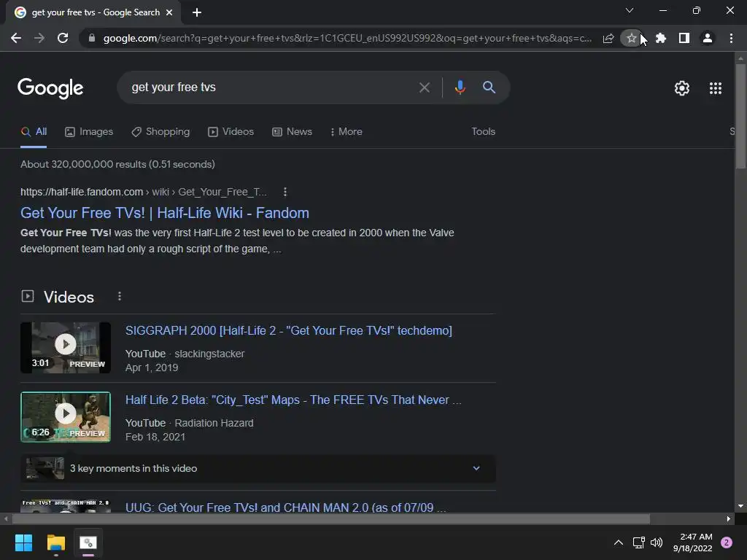View site info via the lock icon
Viewport: 747px width, 560px height.
tap(92, 38)
